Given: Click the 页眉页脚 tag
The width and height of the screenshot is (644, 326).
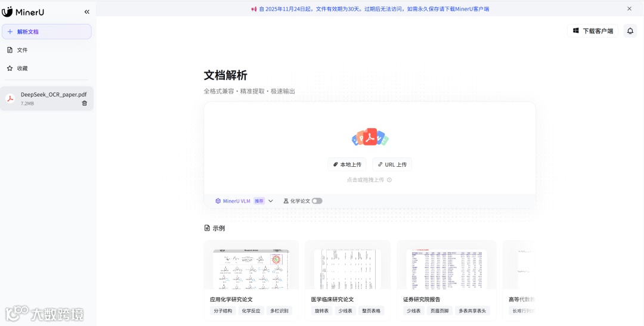Looking at the screenshot, I should pyautogui.click(x=440, y=311).
